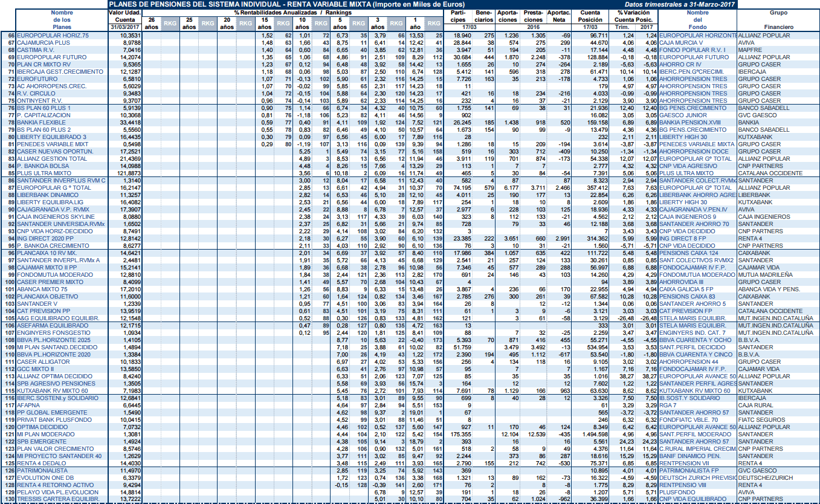The width and height of the screenshot is (820, 504).
Task: Click the 'Prestaciones' column header
Action: pos(533,16)
